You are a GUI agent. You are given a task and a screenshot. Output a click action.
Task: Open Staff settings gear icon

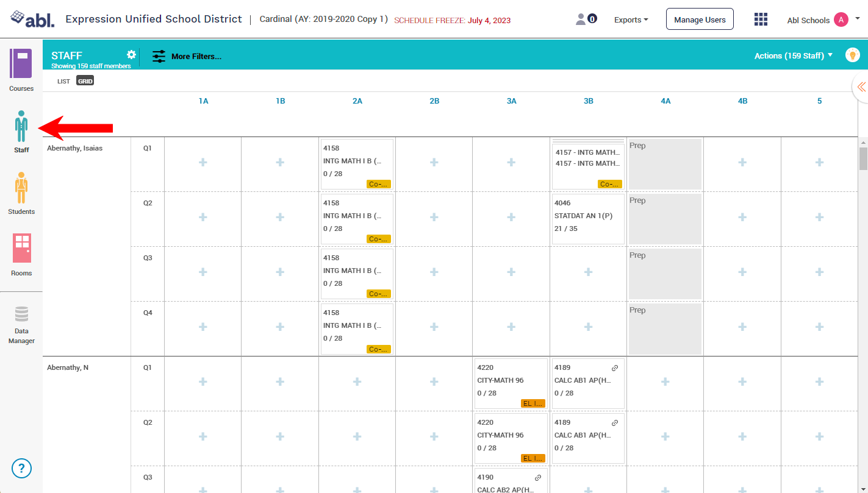[131, 55]
